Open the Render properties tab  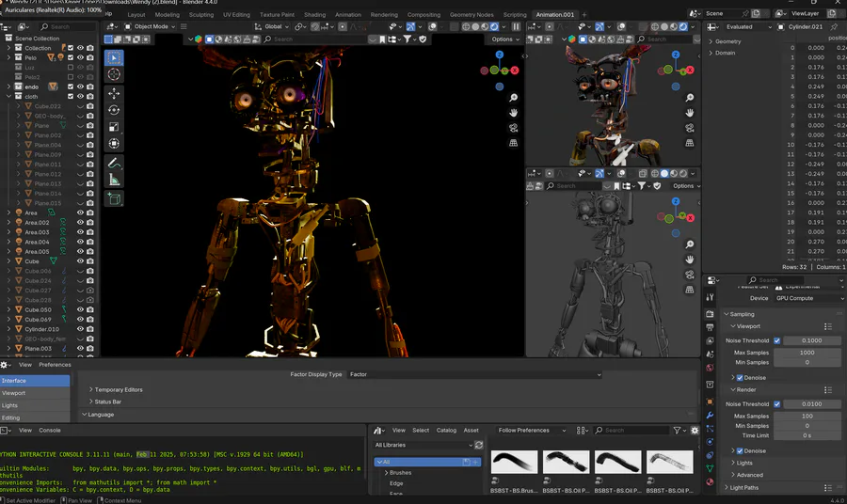click(x=710, y=314)
